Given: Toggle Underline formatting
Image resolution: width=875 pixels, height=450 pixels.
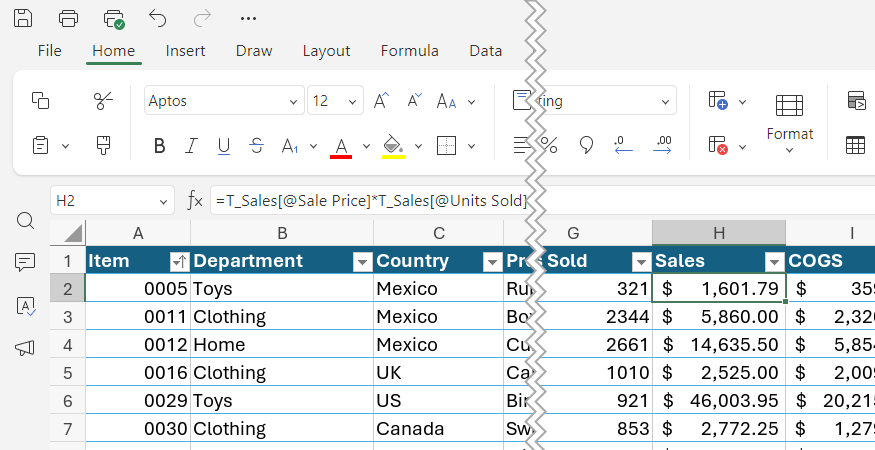Looking at the screenshot, I should click(224, 146).
